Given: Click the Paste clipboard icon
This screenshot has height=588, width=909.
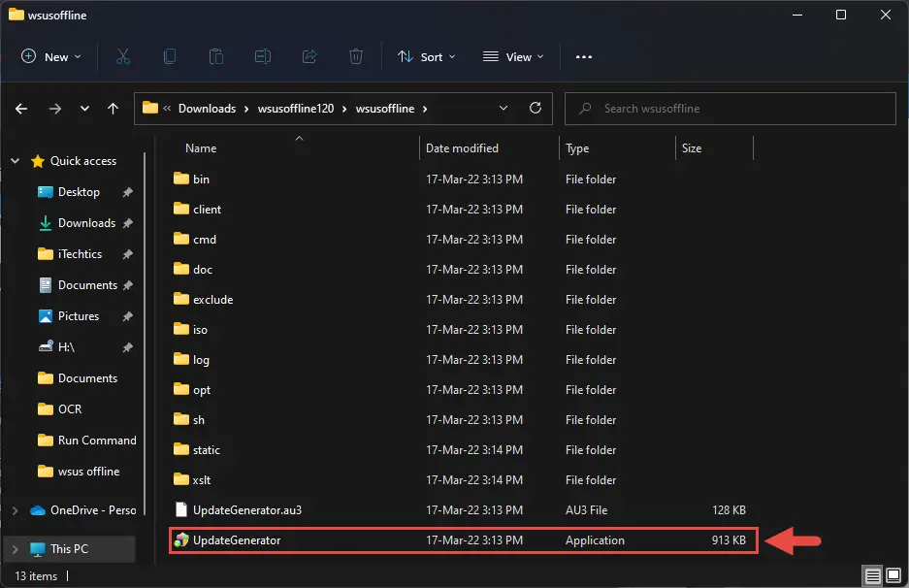Looking at the screenshot, I should click(216, 57).
